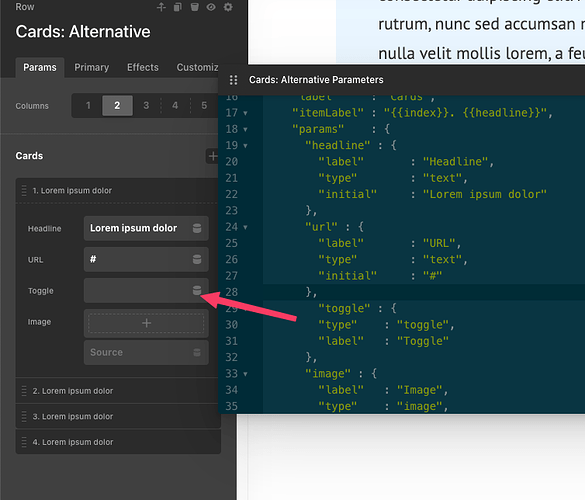This screenshot has height=500, width=585.
Task: Collapse the url block fold arrow
Action: (245, 227)
